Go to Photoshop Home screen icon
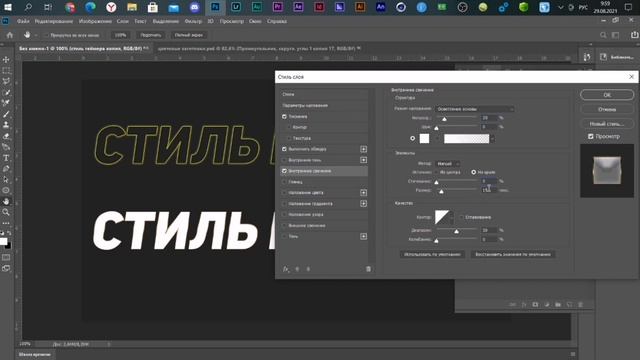This screenshot has width=640, height=360. click(x=10, y=35)
